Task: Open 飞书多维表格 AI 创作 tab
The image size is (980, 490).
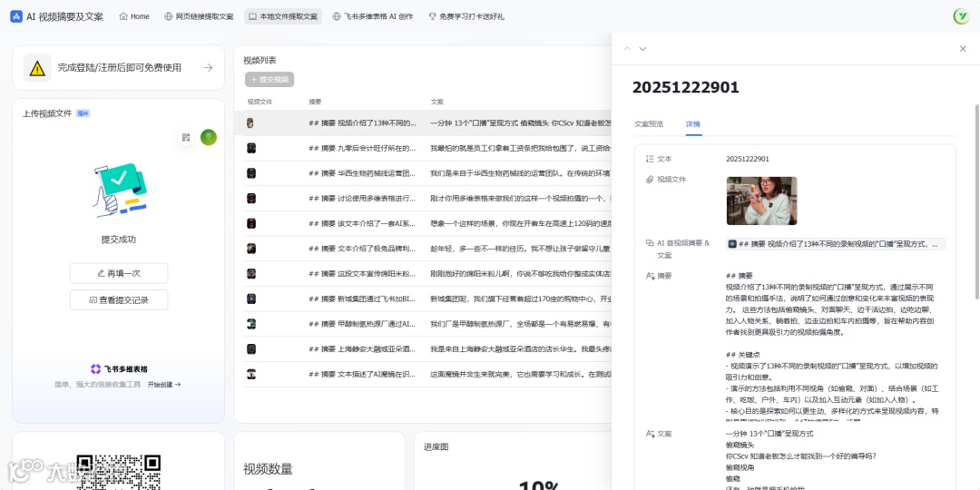Action: pyautogui.click(x=373, y=17)
